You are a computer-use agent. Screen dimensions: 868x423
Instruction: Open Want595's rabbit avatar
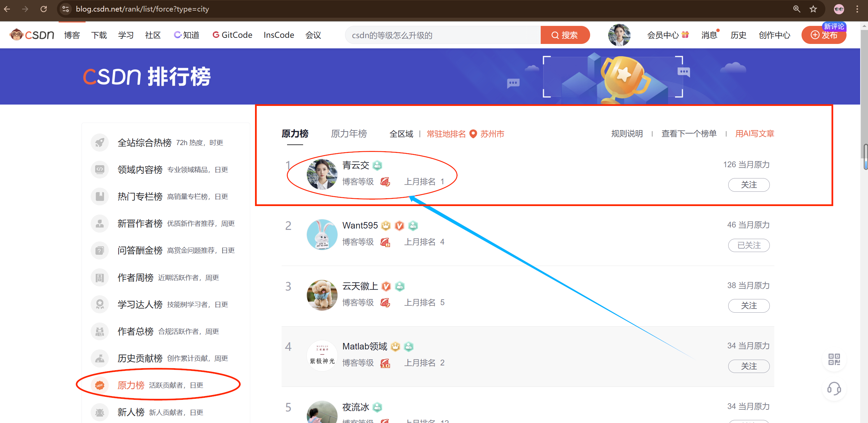coord(322,234)
